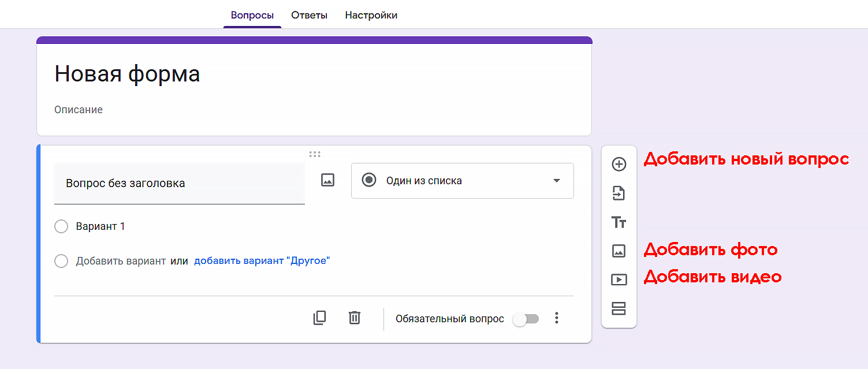Image resolution: width=868 pixels, height=369 pixels.
Task: Click the import questions icon
Action: tap(619, 193)
